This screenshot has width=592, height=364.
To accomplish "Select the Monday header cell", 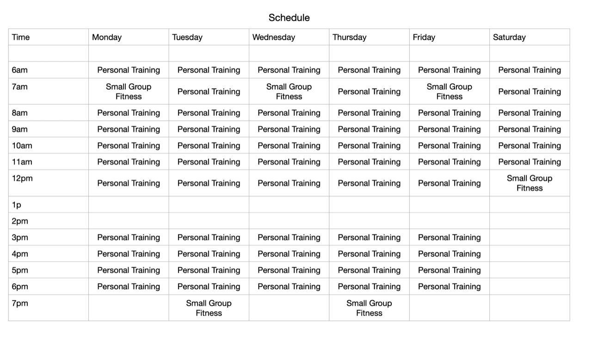I will (129, 37).
